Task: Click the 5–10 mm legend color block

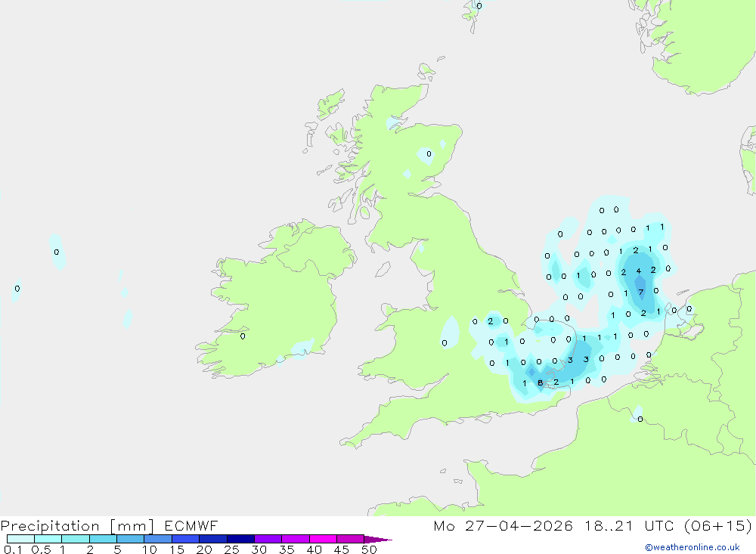Action: click(x=130, y=539)
